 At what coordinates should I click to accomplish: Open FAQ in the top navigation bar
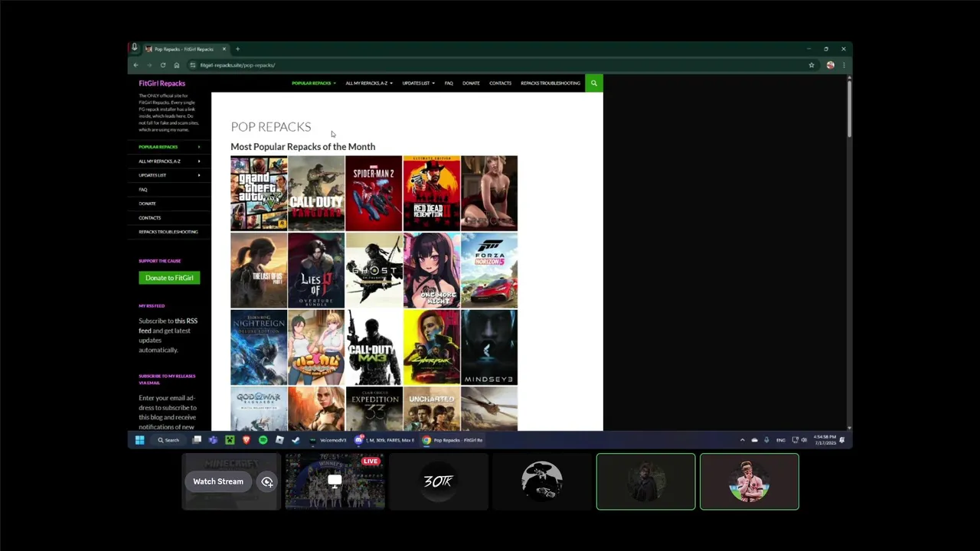(449, 83)
